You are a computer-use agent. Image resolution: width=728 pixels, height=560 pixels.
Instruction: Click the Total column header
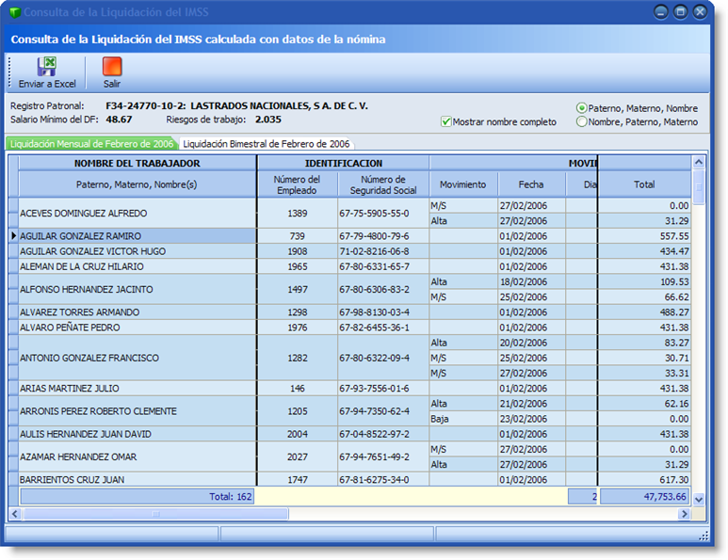click(x=644, y=184)
